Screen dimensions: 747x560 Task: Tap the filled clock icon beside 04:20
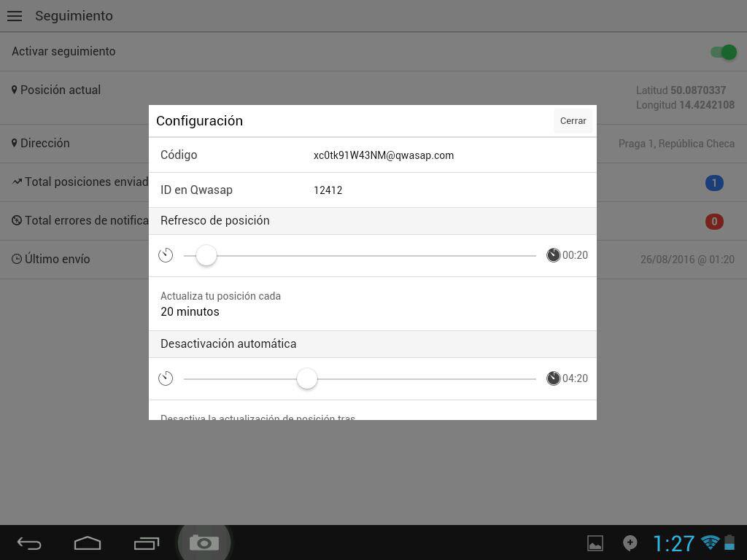(553, 378)
